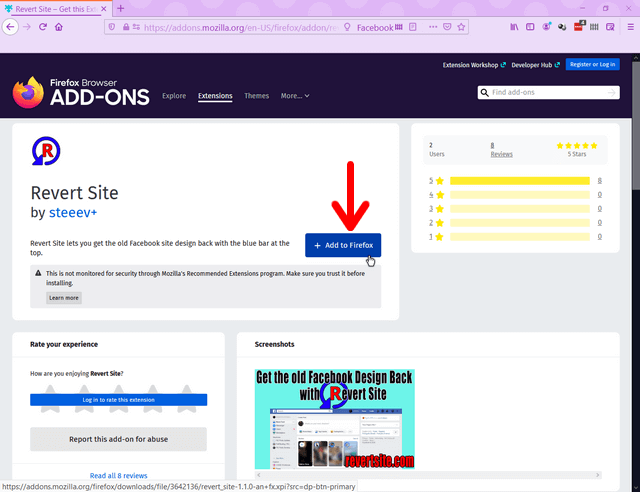
Task: Filter reviews by 4 star rating bar
Action: [x=520, y=195]
